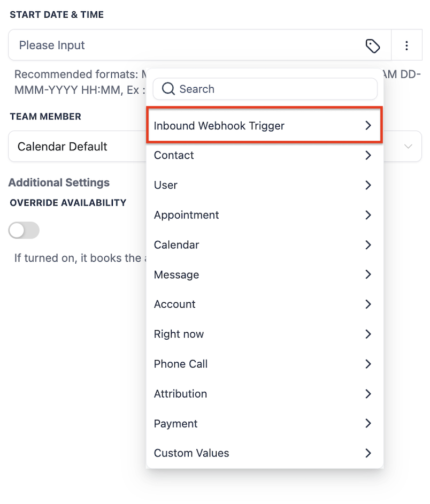430x504 pixels.
Task: Expand the Custom Values category
Action: coord(265,453)
